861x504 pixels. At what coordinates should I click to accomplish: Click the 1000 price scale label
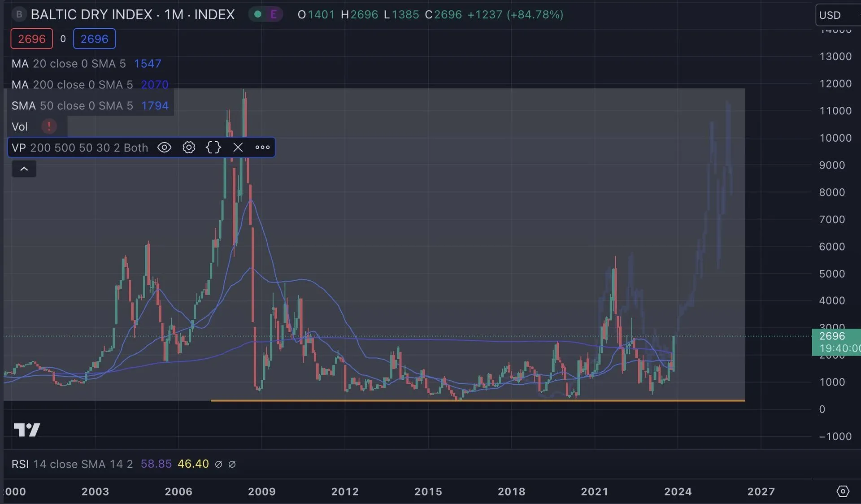[x=832, y=382]
